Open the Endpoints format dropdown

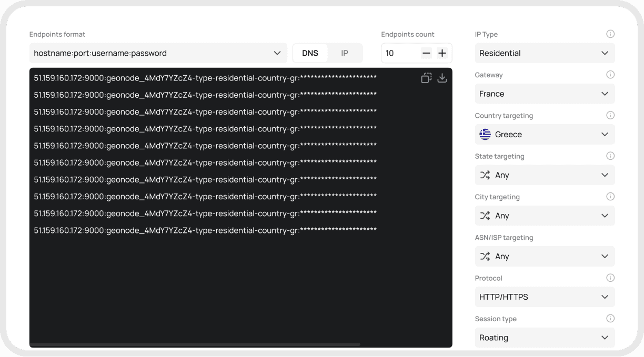tap(158, 53)
